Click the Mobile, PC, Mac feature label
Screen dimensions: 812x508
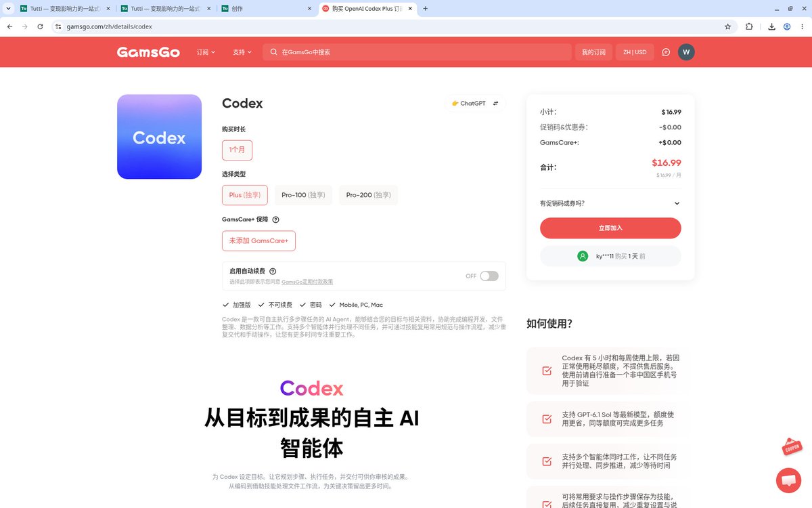click(361, 305)
